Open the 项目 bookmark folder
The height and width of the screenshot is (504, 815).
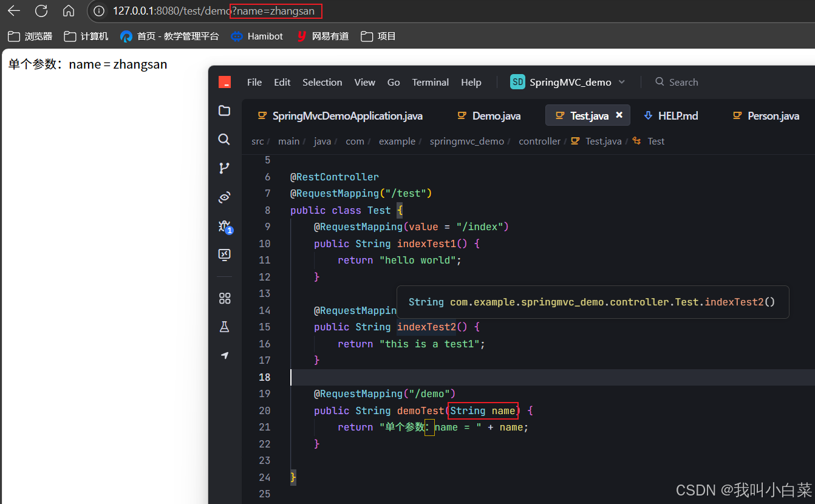click(x=378, y=36)
